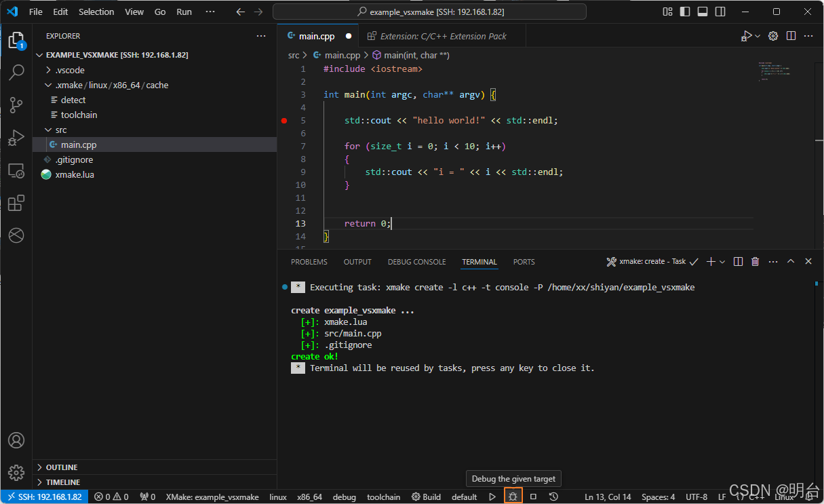
Task: Click the XMake Build button in status bar
Action: [427, 497]
